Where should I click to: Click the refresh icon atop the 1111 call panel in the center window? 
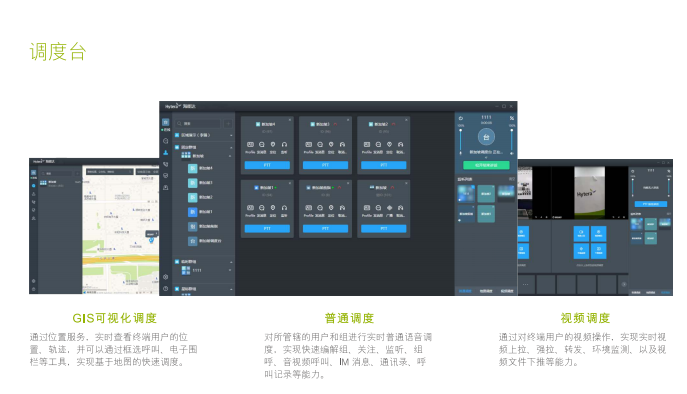(x=461, y=118)
